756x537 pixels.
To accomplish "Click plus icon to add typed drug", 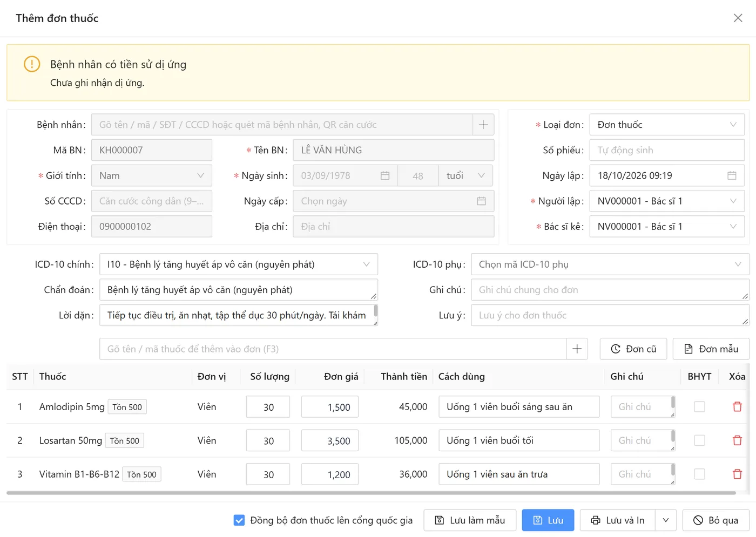I will (577, 349).
